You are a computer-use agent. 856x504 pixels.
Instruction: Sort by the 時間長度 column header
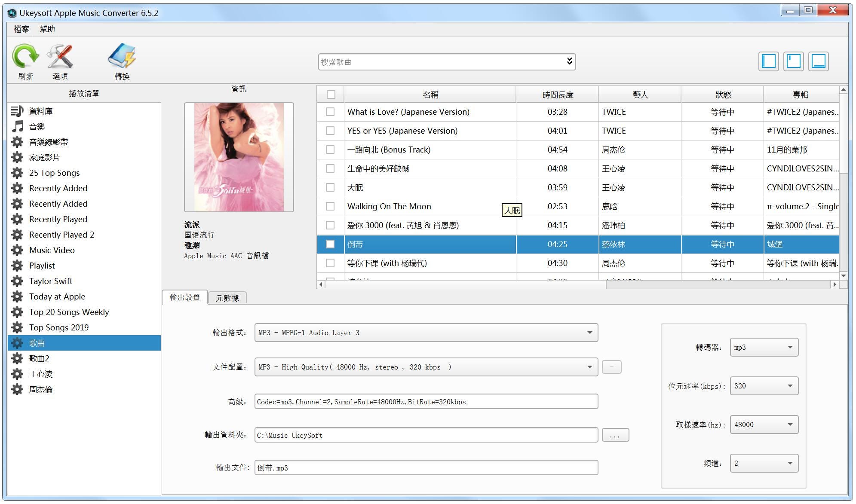point(558,95)
